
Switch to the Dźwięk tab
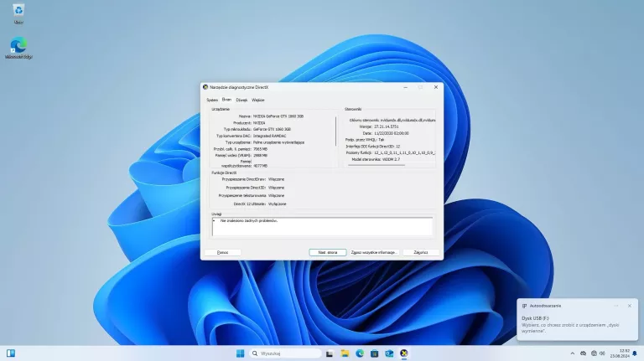tap(241, 101)
